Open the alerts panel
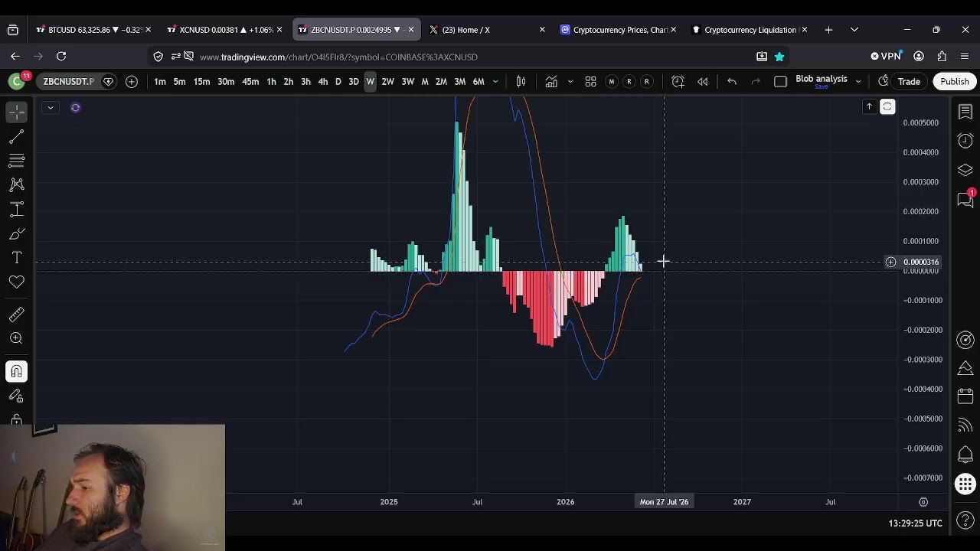This screenshot has width=980, height=551. (965, 141)
